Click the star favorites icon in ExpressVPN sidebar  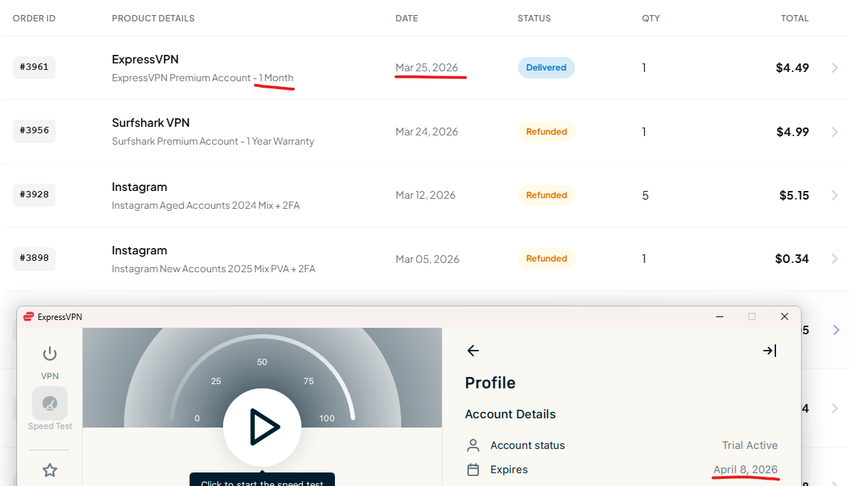coord(50,470)
